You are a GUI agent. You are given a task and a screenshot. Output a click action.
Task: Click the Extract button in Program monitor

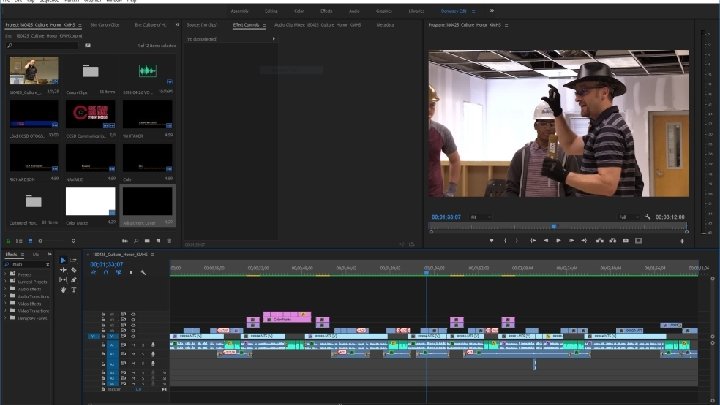coord(613,241)
